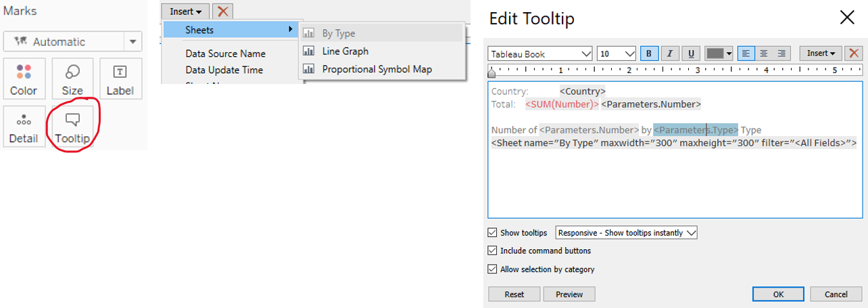
Task: Click the <Country> field in tooltip text
Action: 582,91
